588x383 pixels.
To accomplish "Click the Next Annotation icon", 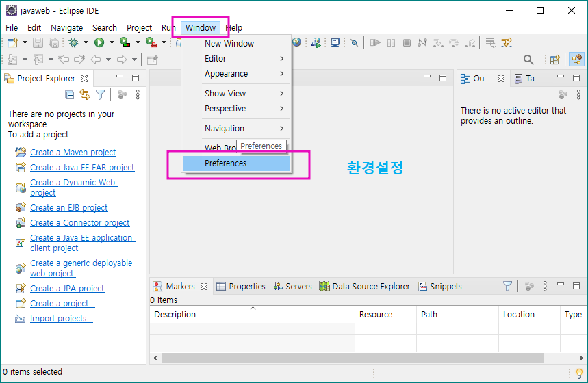I will (12, 60).
